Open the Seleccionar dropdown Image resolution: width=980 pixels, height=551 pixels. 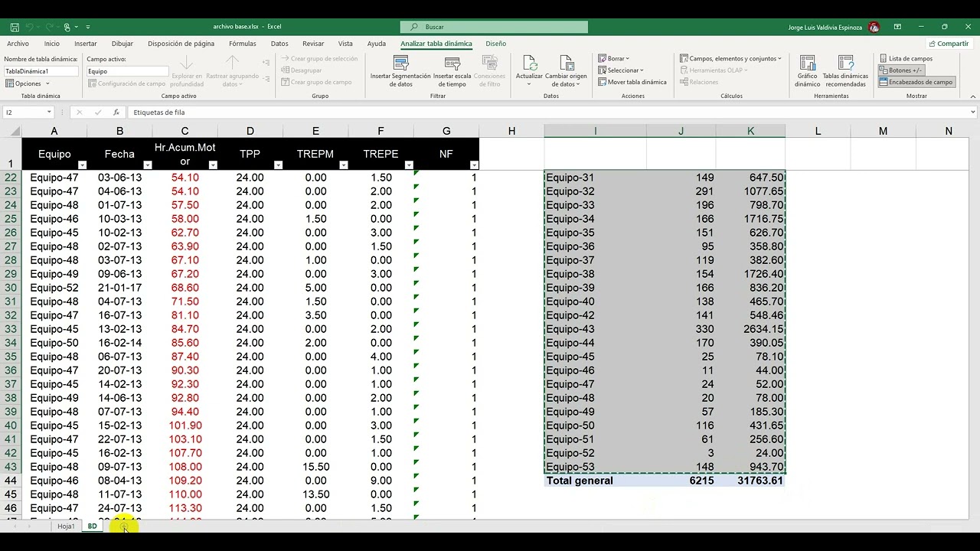(620, 70)
